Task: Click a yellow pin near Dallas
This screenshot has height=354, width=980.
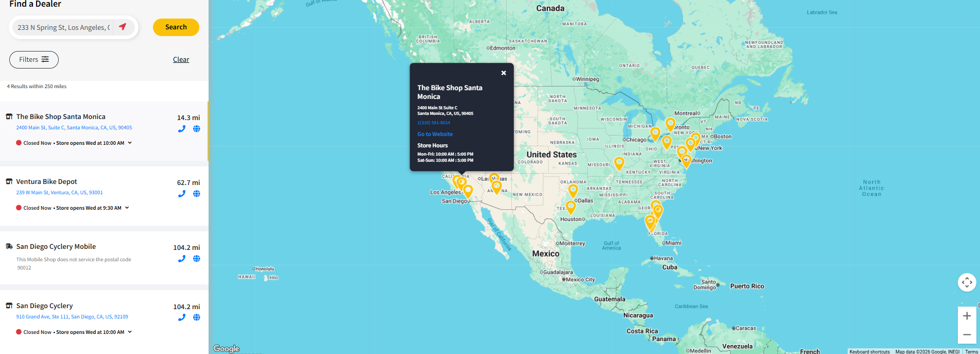Action: [x=572, y=191]
